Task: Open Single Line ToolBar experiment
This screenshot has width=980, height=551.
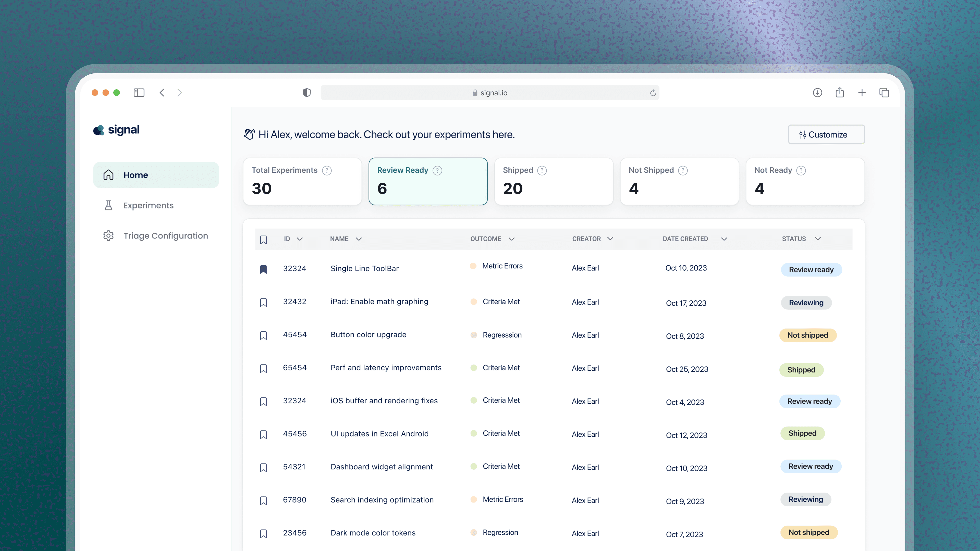Action: [364, 268]
